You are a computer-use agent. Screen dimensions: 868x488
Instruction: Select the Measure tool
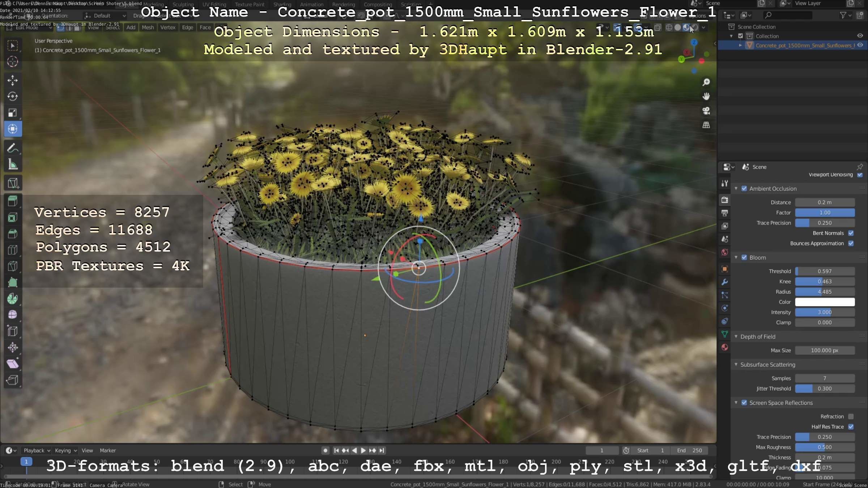(13, 164)
